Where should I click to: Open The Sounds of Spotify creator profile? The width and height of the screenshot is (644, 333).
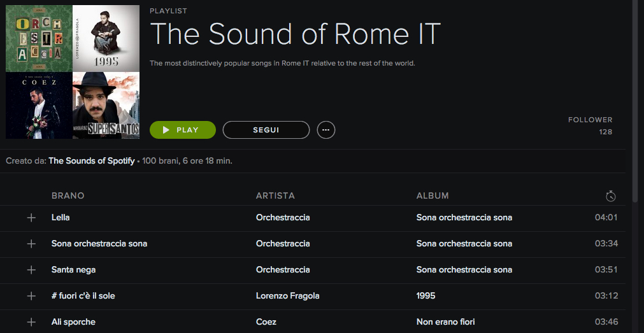[x=92, y=161]
